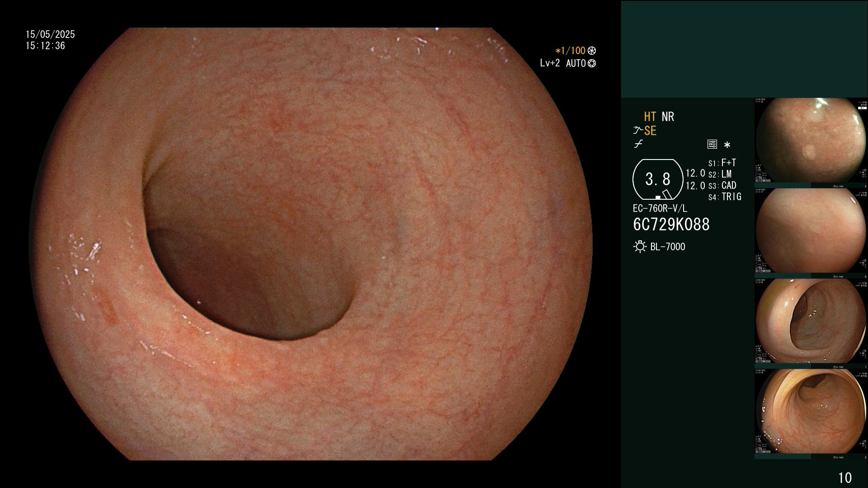Click the BL-7000 light source label
868x488 pixels.
(668, 247)
